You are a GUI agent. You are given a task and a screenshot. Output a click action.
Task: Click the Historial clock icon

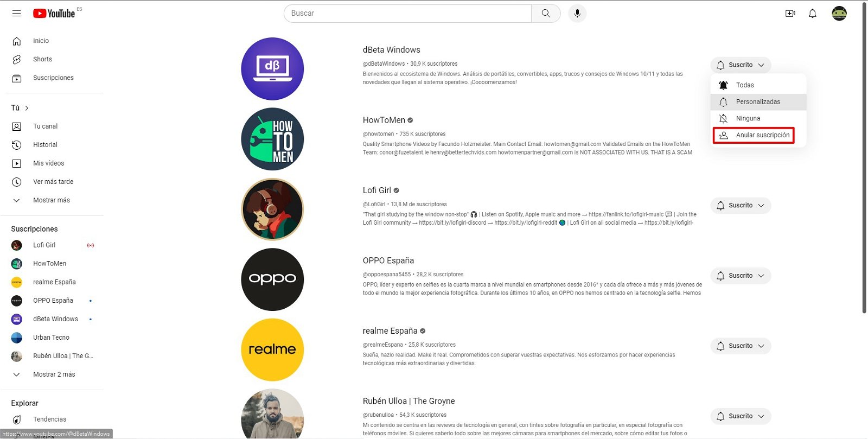tap(17, 145)
